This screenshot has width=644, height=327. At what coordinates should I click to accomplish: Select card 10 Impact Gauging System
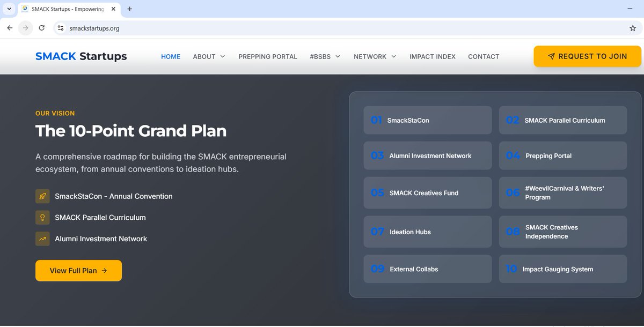563,269
